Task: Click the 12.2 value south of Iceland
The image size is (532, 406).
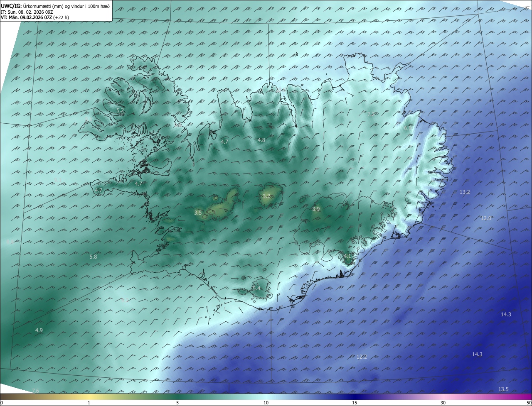Action: (x=362, y=357)
